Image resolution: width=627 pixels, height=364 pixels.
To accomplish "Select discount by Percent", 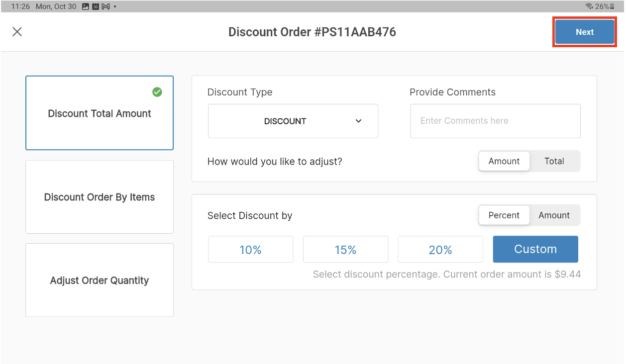I will tap(504, 215).
